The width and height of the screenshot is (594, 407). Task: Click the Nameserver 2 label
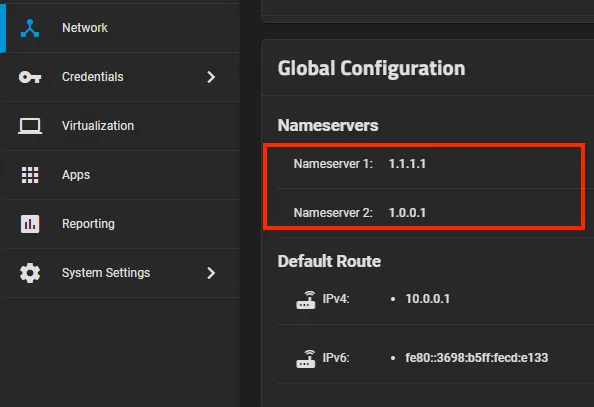click(x=333, y=213)
